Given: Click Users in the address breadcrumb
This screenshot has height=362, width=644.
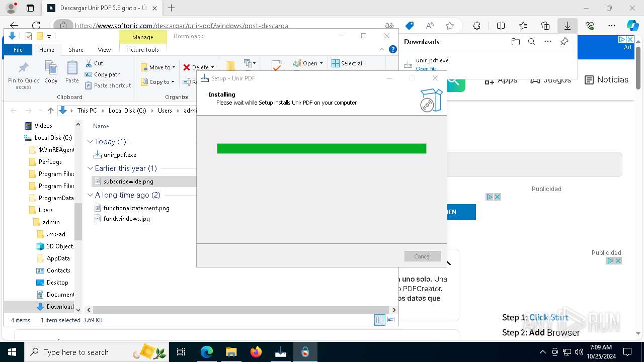Looking at the screenshot, I should pyautogui.click(x=165, y=111).
